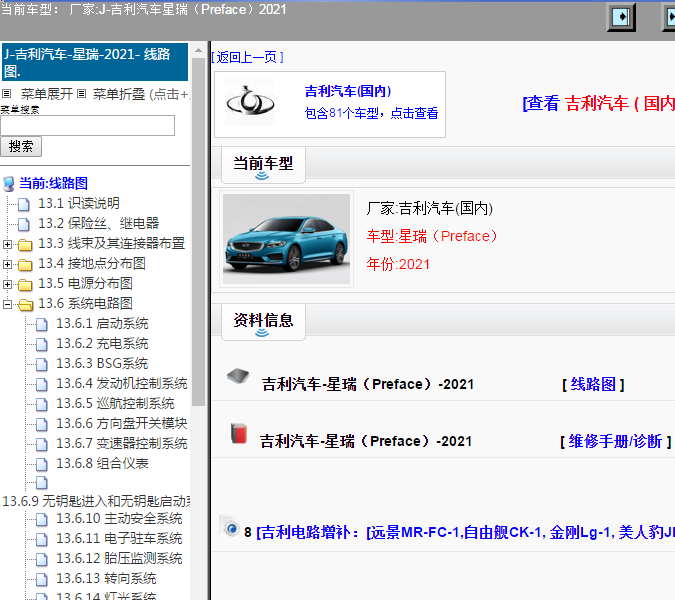675x600 pixels.
Task: Open 13.6.7 变速器控制系统 item
Action: (x=122, y=443)
